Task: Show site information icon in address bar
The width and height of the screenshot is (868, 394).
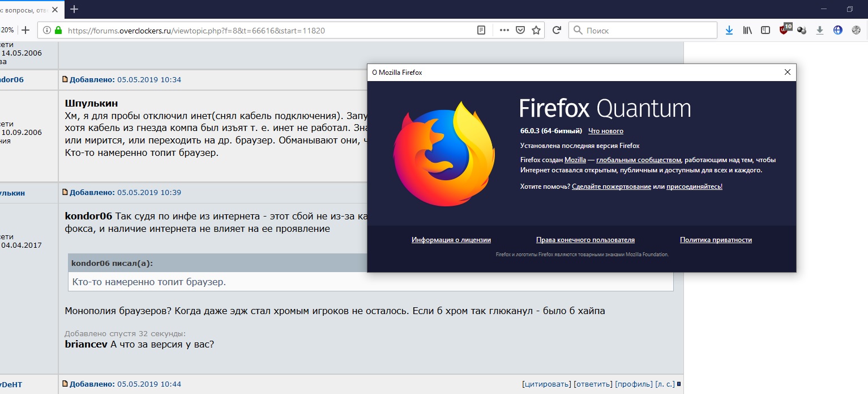Action: tap(46, 30)
